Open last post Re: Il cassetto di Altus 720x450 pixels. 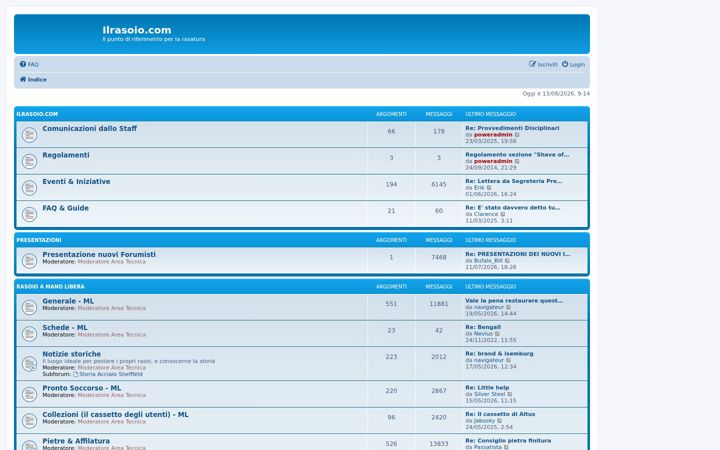point(501,414)
